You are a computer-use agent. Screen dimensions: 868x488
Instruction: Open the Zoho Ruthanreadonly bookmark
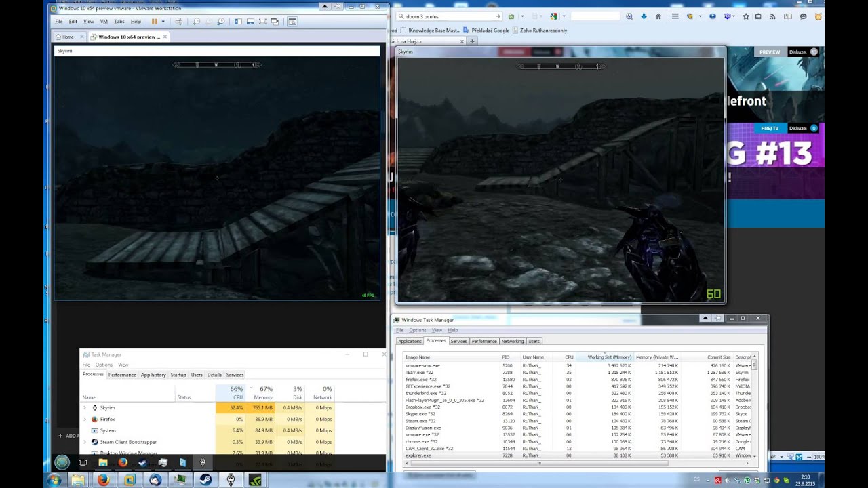[540, 30]
